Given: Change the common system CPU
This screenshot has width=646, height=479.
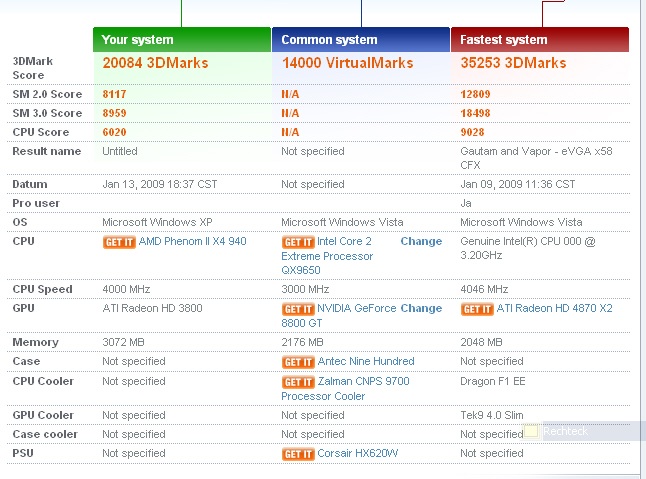Looking at the screenshot, I should 421,241.
